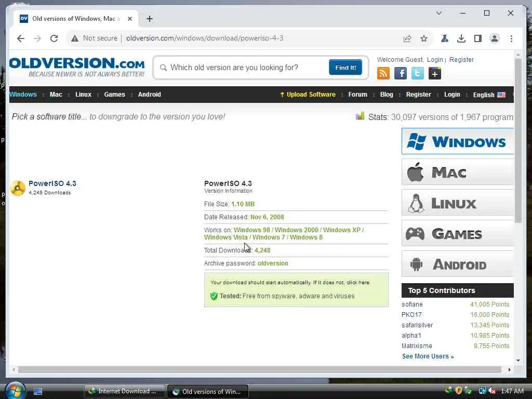Click the address bar URL
532x399 pixels.
pyautogui.click(x=205, y=38)
